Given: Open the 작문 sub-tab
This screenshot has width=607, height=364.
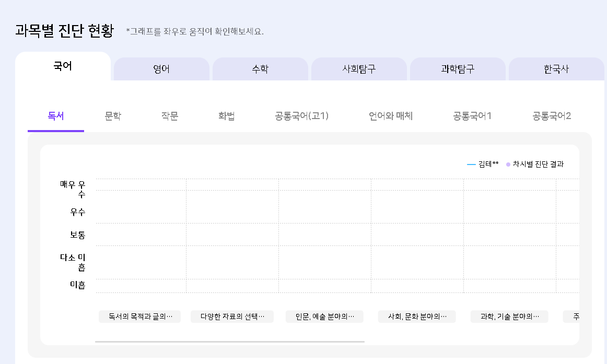Looking at the screenshot, I should [x=170, y=116].
